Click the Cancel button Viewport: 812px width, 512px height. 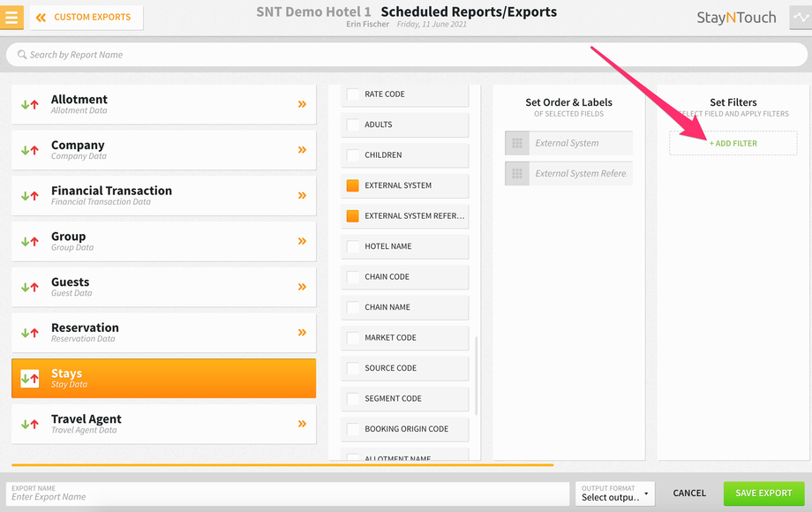tap(689, 493)
